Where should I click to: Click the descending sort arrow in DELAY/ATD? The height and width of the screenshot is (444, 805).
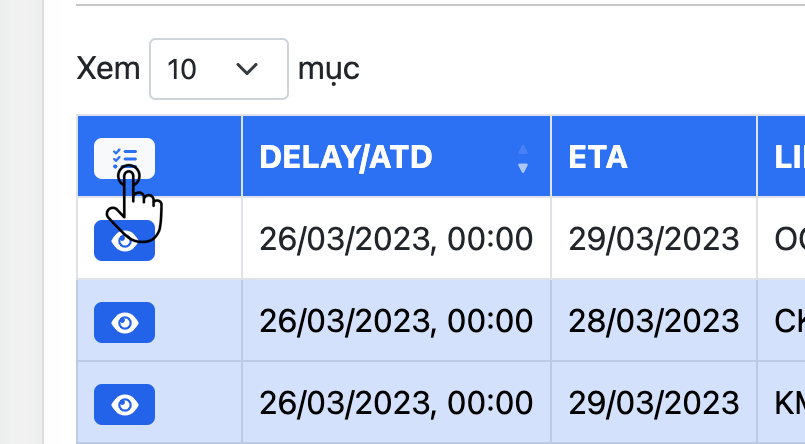(x=522, y=167)
